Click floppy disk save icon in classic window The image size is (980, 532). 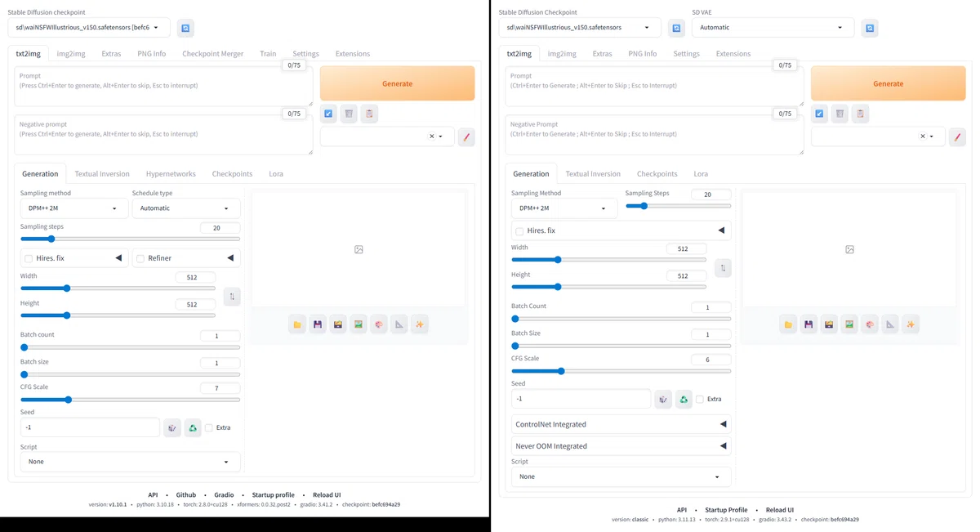click(x=808, y=324)
